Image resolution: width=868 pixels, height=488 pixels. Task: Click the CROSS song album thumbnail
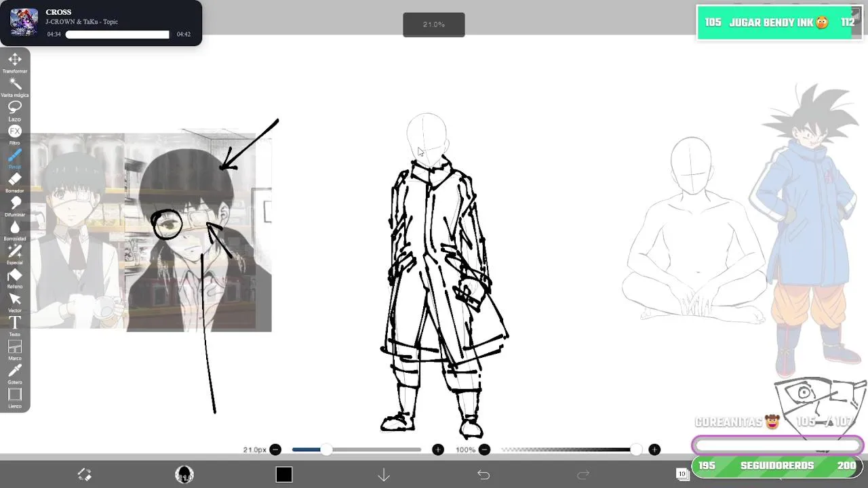point(24,22)
